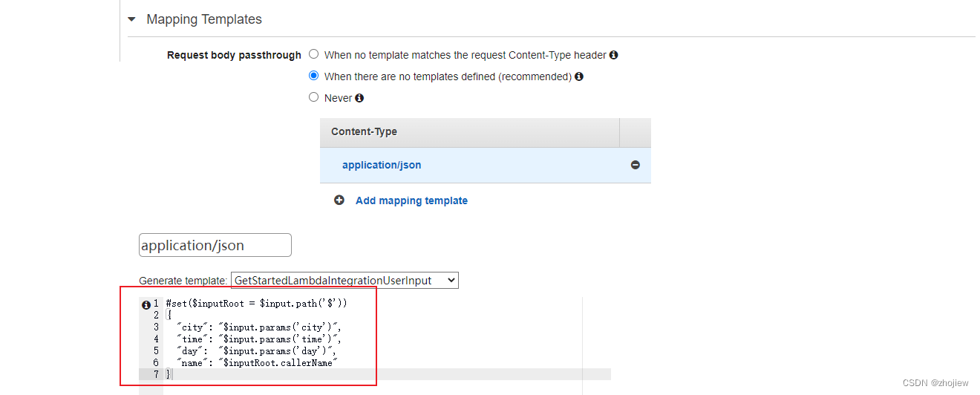This screenshot has height=395, width=980.
Task: Place cursor on the #set inputRoot line
Action: (x=257, y=303)
